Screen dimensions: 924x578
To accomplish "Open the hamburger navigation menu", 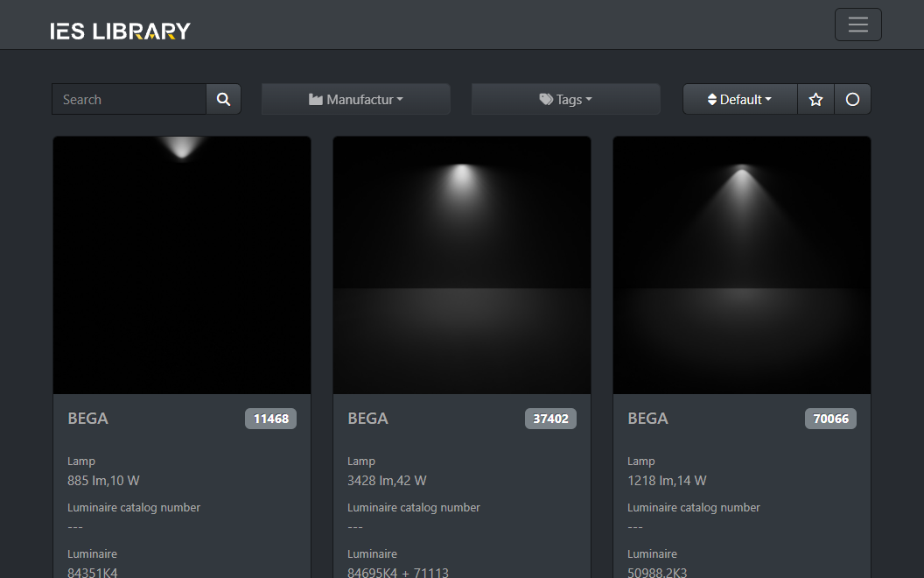I will [857, 25].
